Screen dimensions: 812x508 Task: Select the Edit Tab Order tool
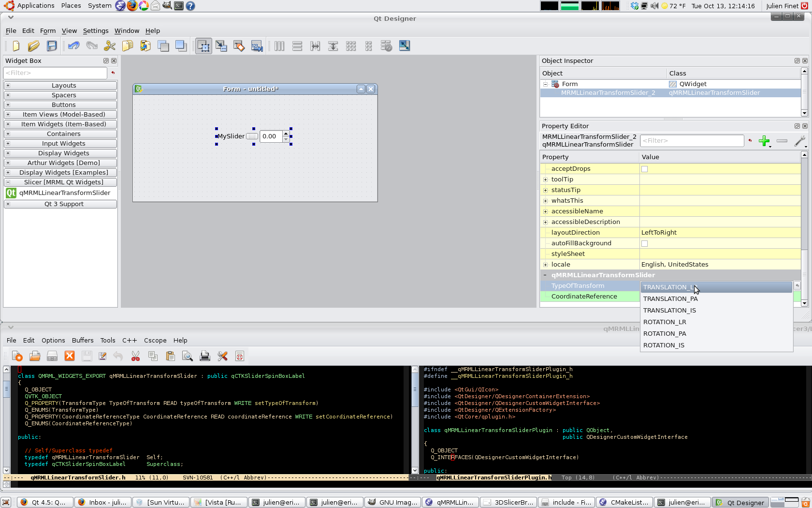[x=257, y=46]
